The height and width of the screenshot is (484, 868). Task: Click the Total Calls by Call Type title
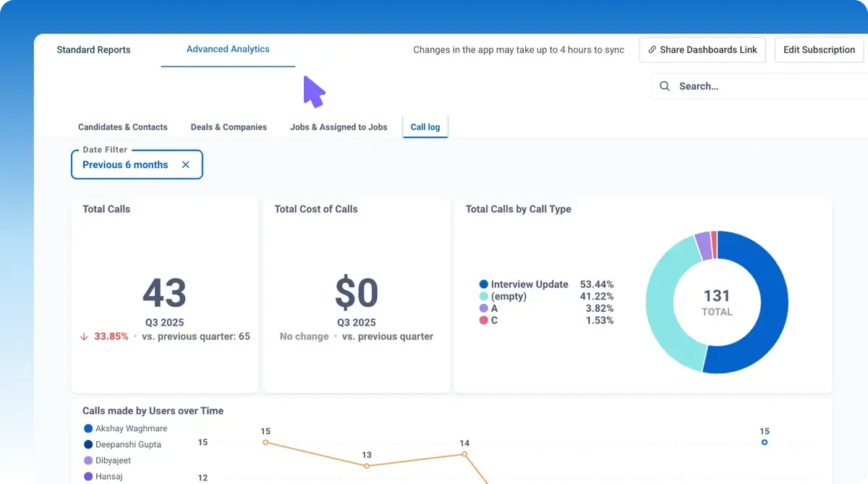(518, 209)
